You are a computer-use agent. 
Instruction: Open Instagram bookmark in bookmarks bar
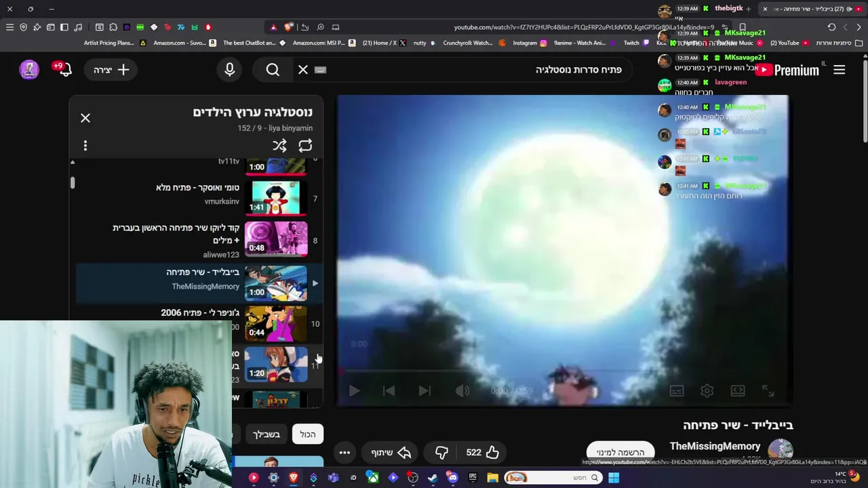[530, 43]
